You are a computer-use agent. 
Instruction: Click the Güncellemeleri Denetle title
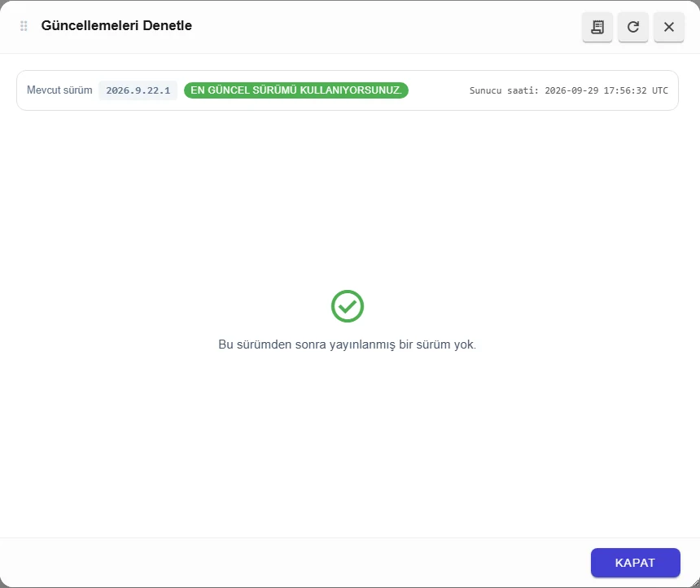(x=116, y=25)
